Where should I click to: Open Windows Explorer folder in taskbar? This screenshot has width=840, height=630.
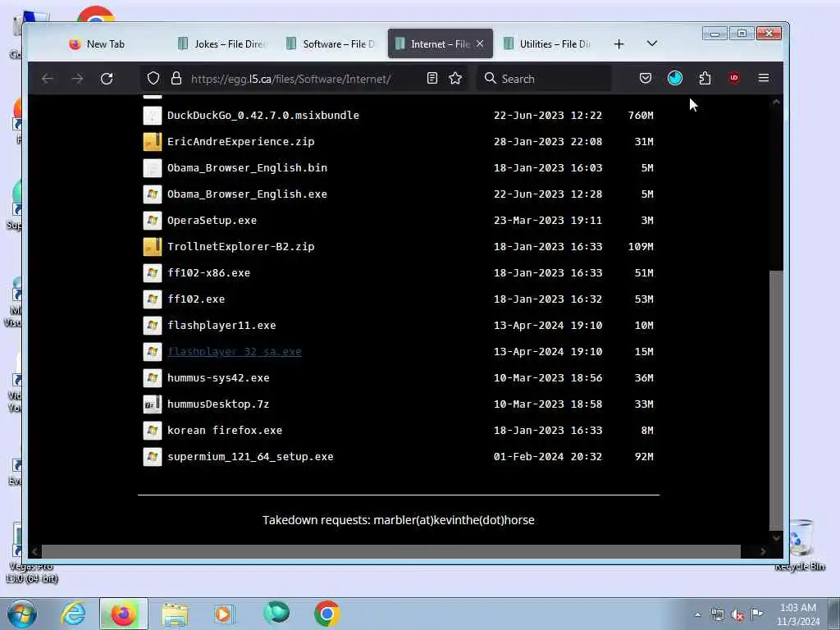tap(175, 615)
